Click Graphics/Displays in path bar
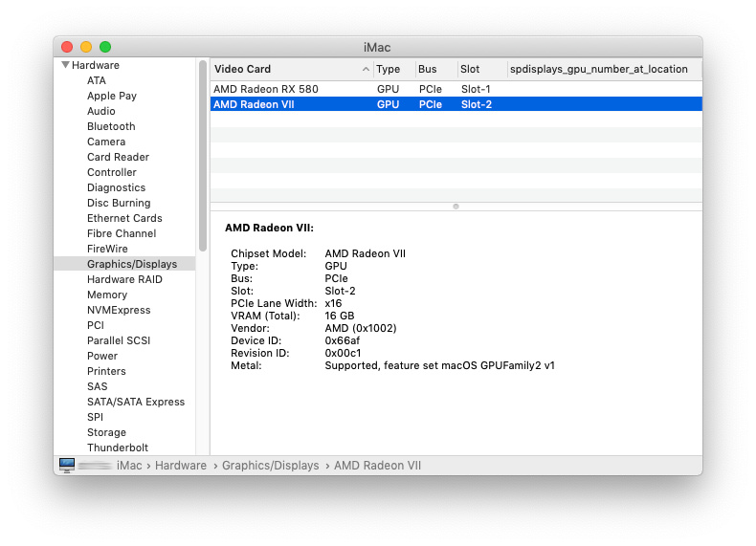Screen dimensions: 756x546 point(271,466)
